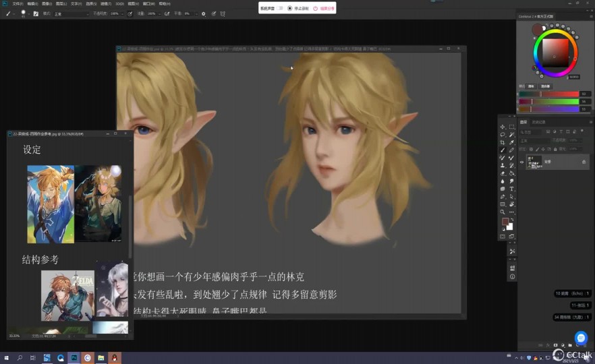Open the Coolorus panel flyout menu
595x364 pixels.
[x=591, y=16]
